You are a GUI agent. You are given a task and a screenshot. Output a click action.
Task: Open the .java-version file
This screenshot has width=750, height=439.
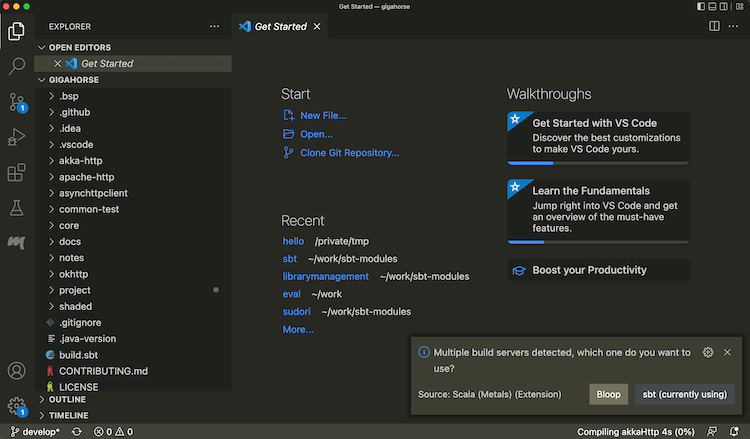(x=132, y=339)
